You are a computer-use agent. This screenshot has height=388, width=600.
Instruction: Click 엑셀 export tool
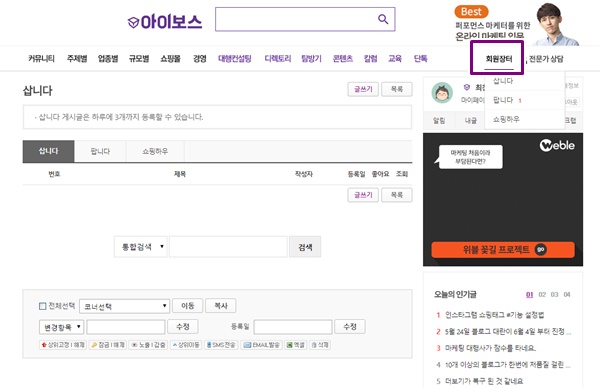coord(296,345)
